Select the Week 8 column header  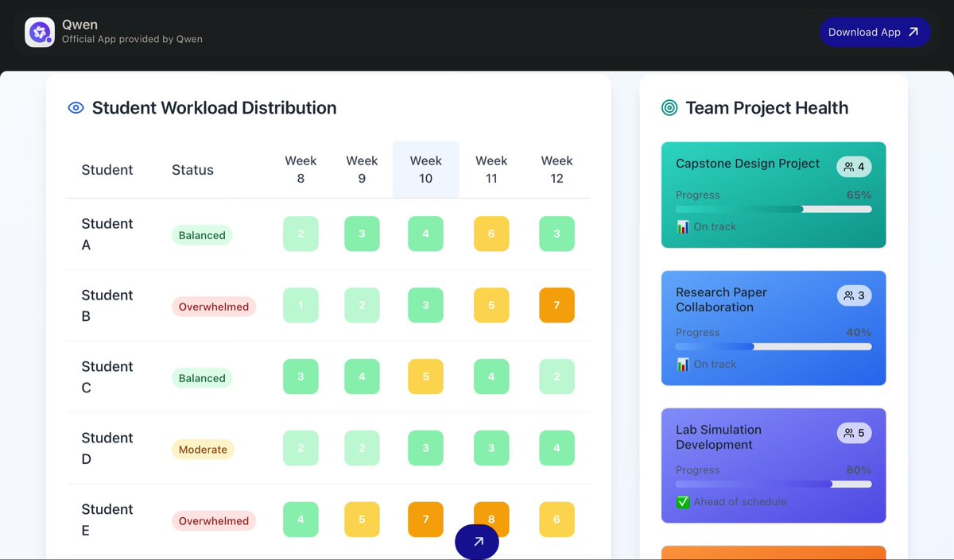[x=301, y=170]
